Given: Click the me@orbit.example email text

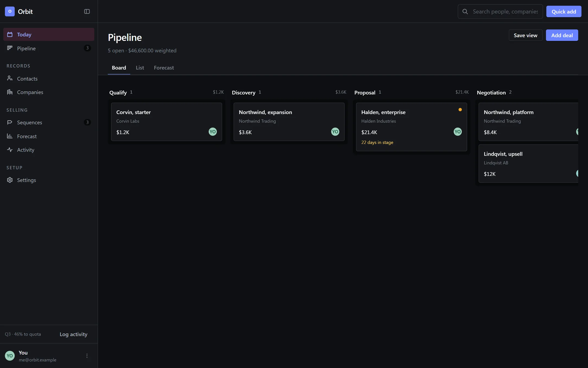Looking at the screenshot, I should (x=38, y=360).
